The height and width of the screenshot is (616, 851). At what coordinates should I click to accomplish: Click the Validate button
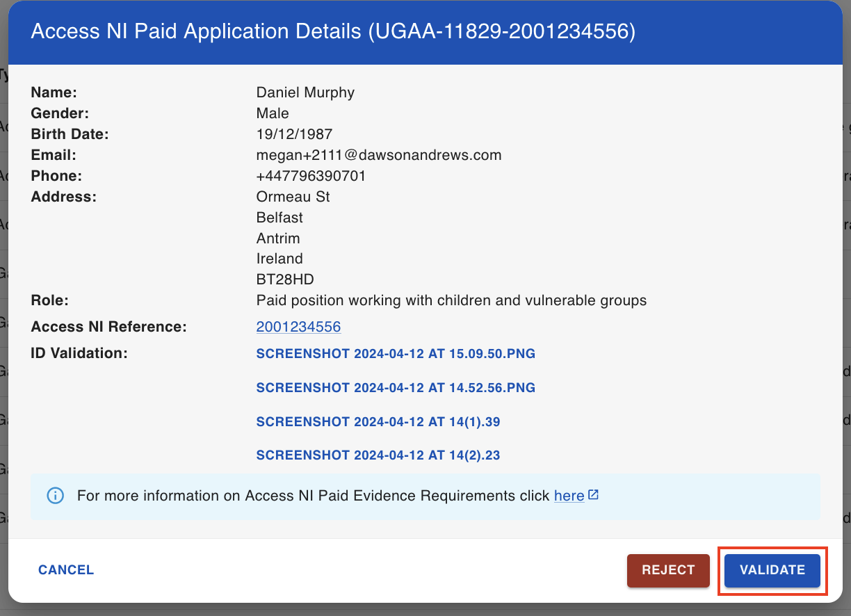click(772, 570)
